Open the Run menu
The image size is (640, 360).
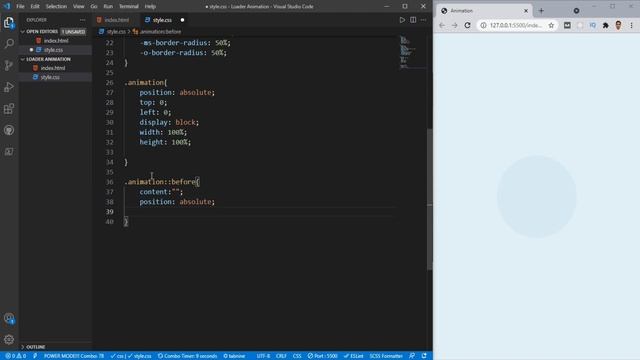108,7
